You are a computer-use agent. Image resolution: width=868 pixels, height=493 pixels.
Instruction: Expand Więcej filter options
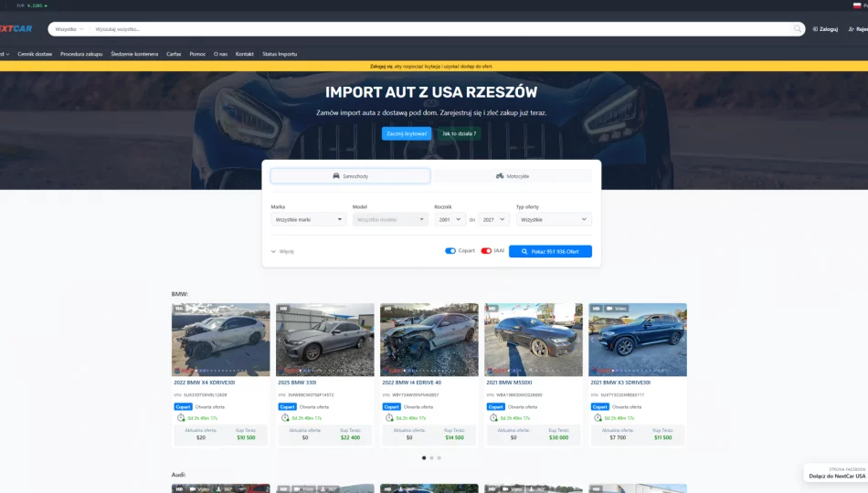[x=282, y=251]
